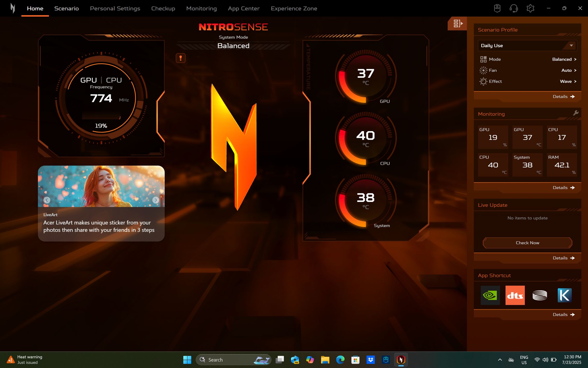Go to the Monitoring tab
This screenshot has height=368, width=588.
click(201, 8)
